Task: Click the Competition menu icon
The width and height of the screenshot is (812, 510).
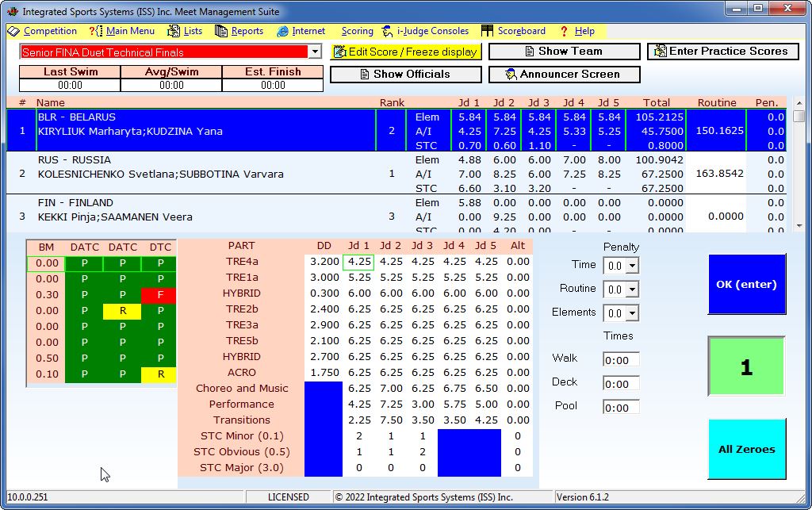Action: 13,31
